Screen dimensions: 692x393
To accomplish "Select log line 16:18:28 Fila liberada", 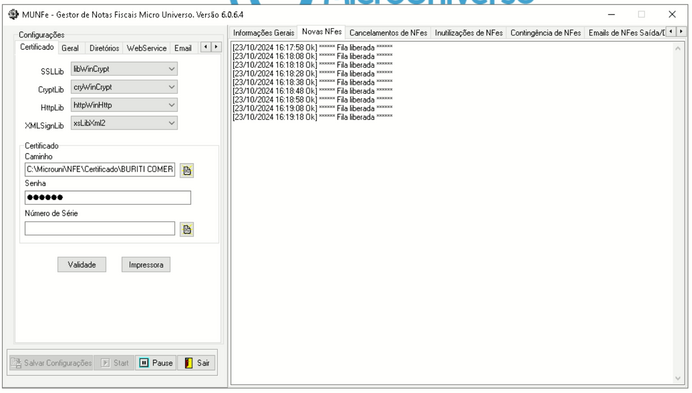I will tap(312, 74).
